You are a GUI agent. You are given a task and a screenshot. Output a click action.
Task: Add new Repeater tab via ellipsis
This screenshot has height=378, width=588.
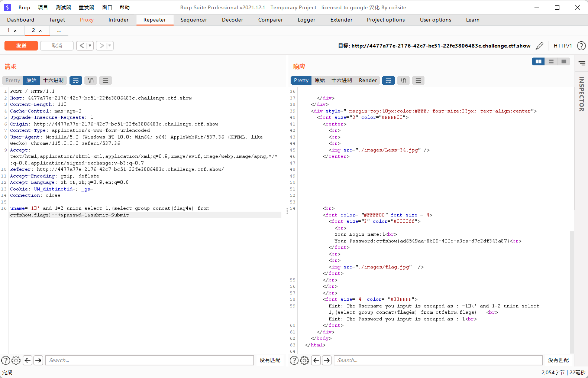[x=59, y=30]
